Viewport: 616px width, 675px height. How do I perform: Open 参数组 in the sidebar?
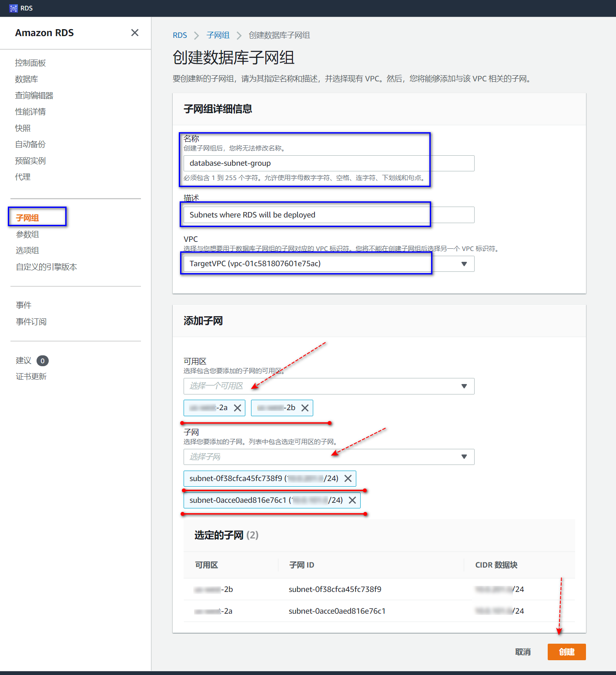pyautogui.click(x=27, y=234)
